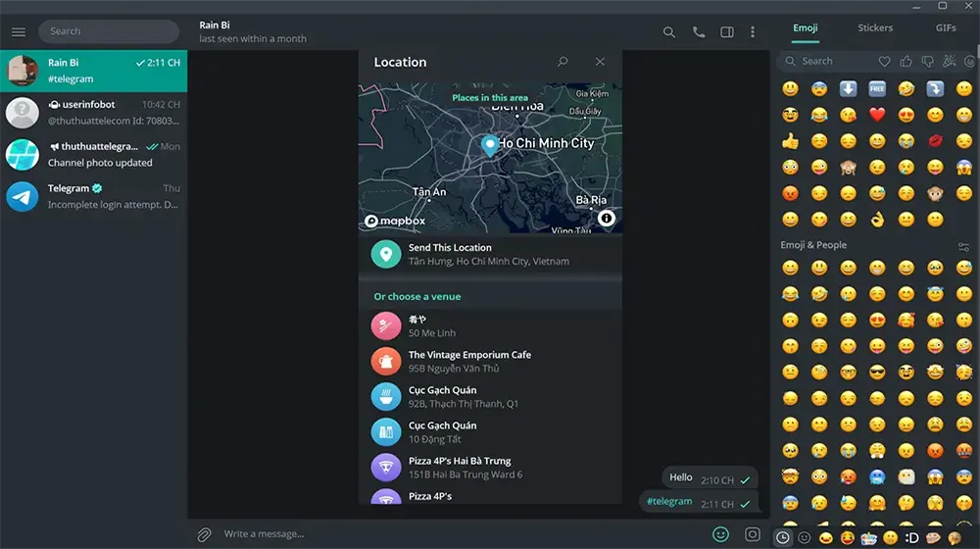
Task: Choose The Vintage Emporium Cafe venue
Action: click(x=490, y=361)
